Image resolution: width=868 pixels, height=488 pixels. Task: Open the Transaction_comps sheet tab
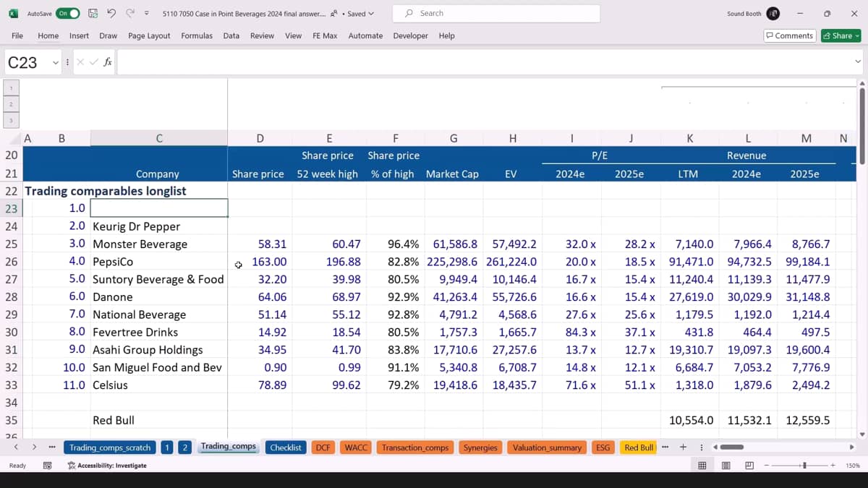(x=415, y=448)
